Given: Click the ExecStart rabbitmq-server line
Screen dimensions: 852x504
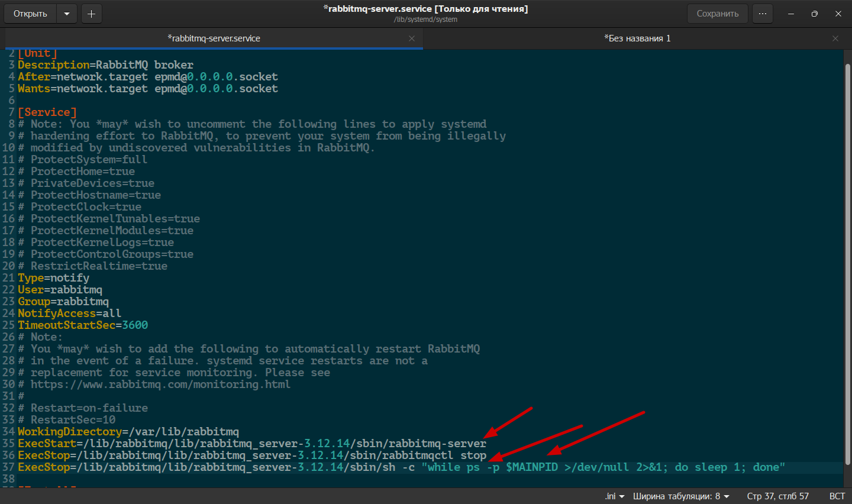Looking at the screenshot, I should pos(252,444).
